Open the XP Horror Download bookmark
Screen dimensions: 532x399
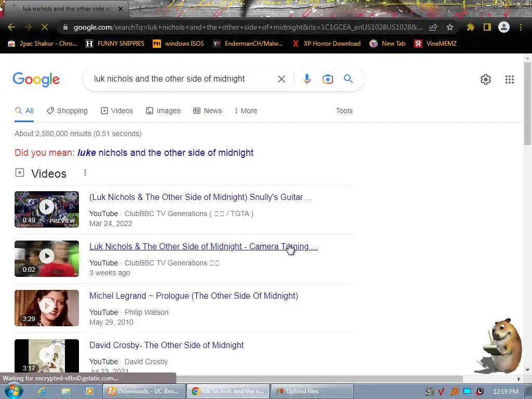326,44
